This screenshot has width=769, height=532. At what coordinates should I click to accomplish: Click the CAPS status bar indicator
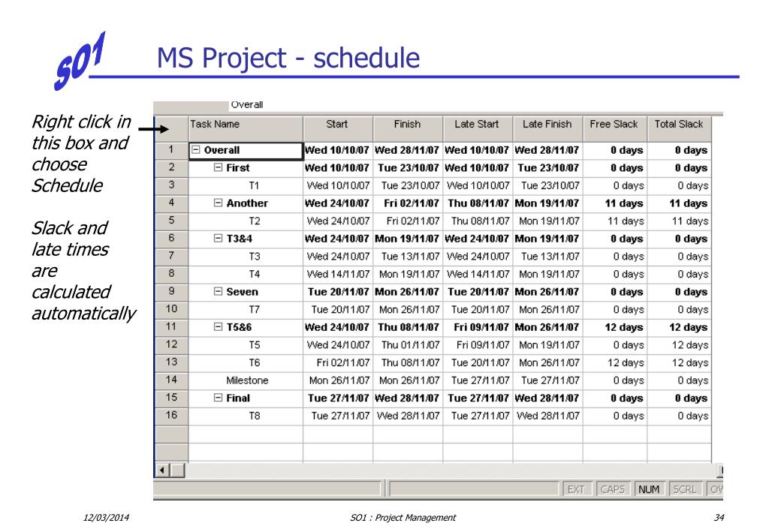tap(613, 489)
